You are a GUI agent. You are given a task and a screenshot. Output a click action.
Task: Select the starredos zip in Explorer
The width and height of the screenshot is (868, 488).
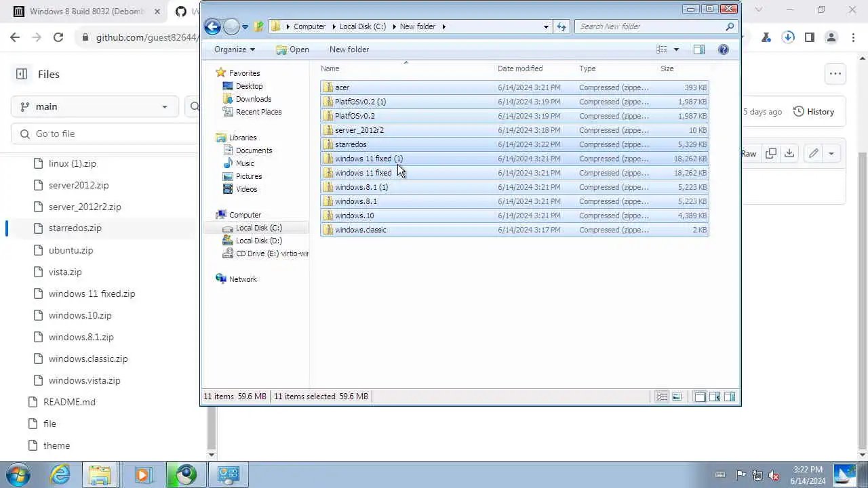tap(514, 144)
